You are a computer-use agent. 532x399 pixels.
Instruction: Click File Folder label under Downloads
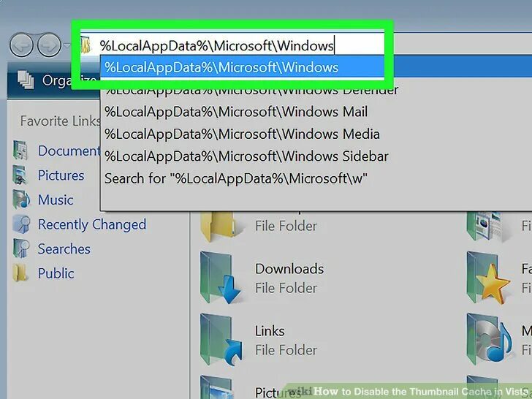click(286, 288)
